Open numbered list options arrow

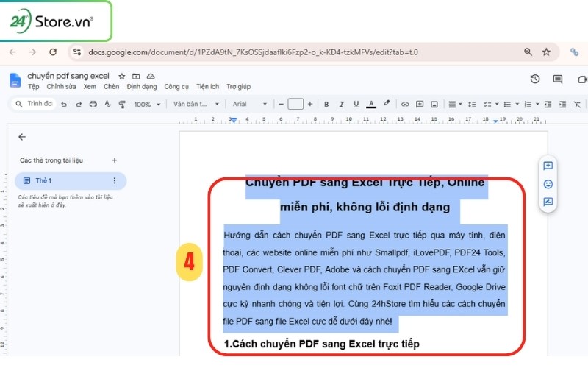coord(537,104)
